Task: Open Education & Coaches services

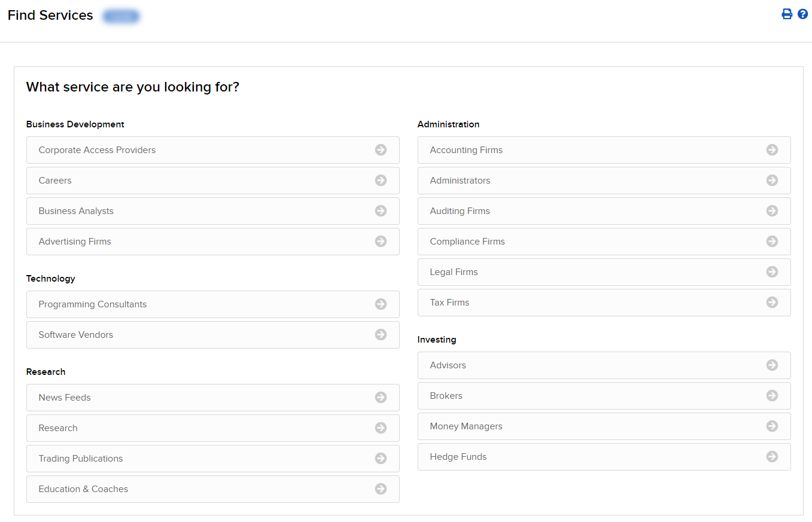Action: 83,489
